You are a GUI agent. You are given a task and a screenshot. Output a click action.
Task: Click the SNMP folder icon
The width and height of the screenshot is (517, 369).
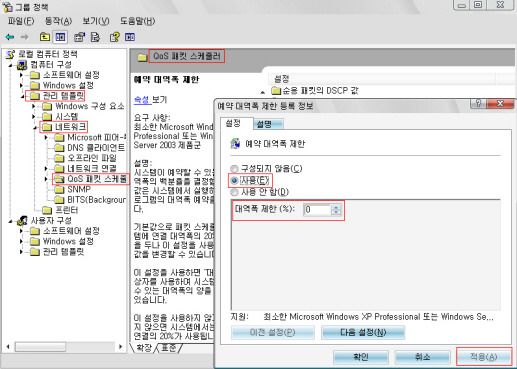tap(59, 189)
